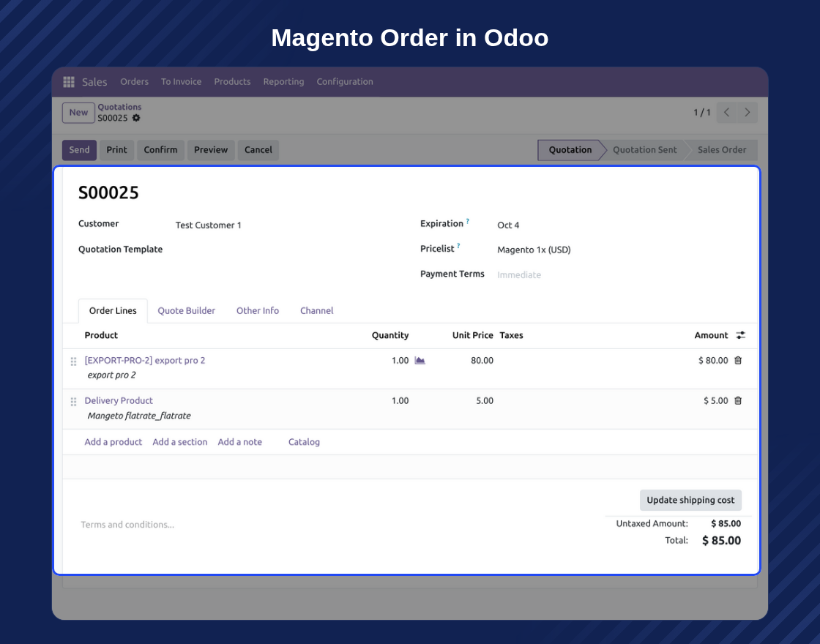
Task: Open Pricelist dropdown Magento 1x (USD)
Action: coord(534,250)
